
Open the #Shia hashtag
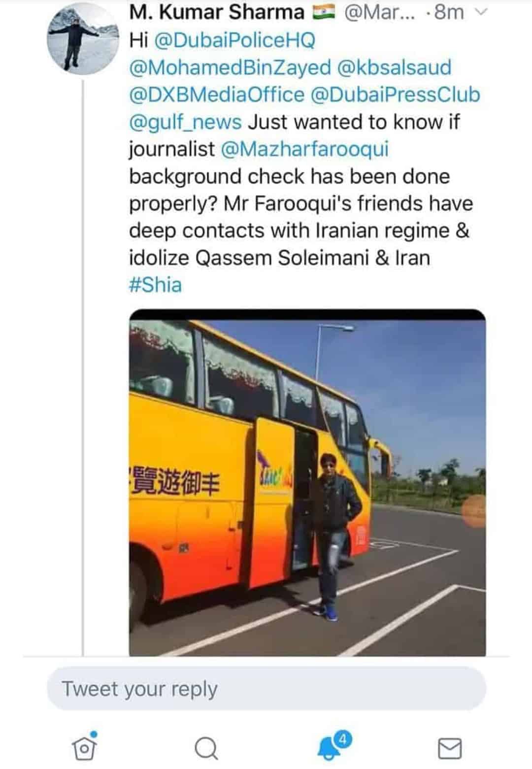tap(155, 285)
